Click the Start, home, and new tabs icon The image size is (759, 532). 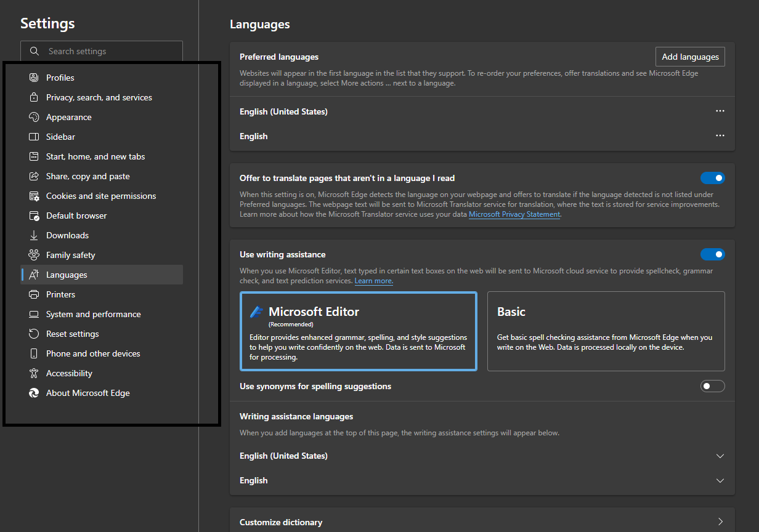(x=34, y=156)
